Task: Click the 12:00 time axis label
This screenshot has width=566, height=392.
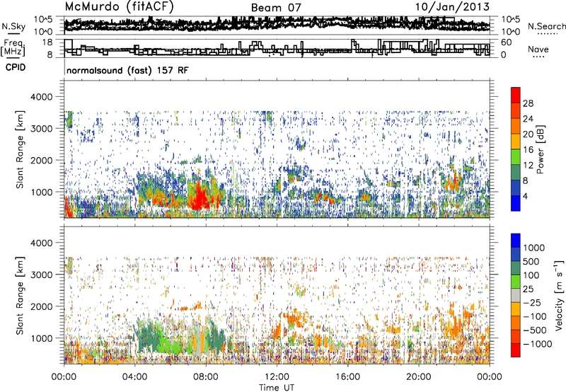Action: 277,377
